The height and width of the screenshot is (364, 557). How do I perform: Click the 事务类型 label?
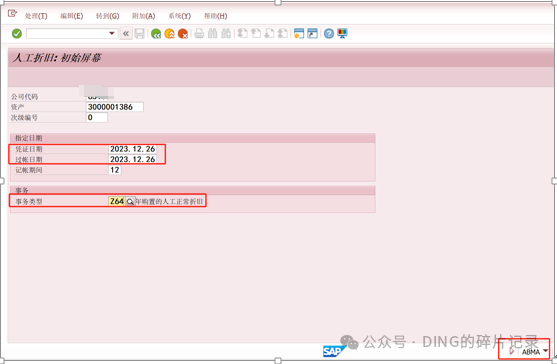coord(29,202)
